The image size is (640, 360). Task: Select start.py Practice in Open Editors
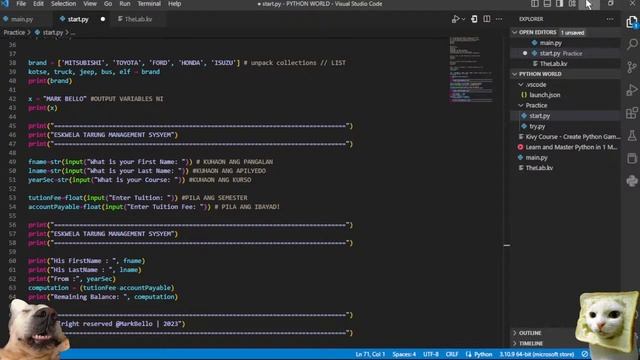[565, 53]
